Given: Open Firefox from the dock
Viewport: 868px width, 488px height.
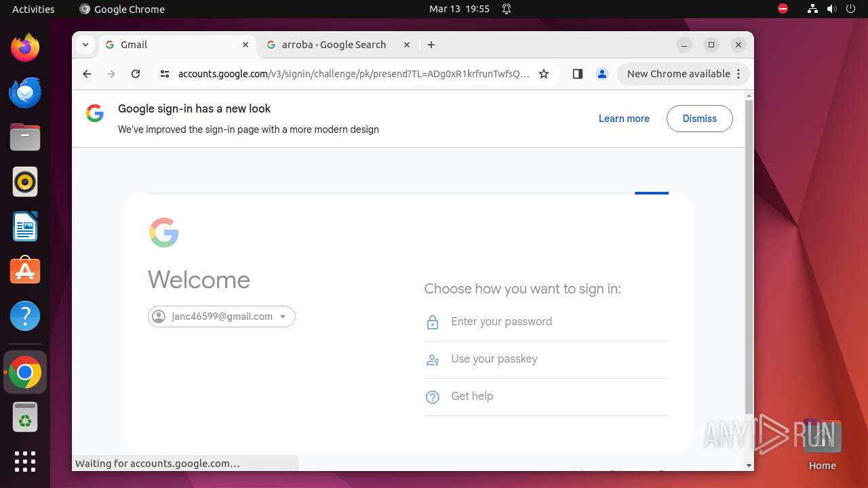Looking at the screenshot, I should point(25,47).
